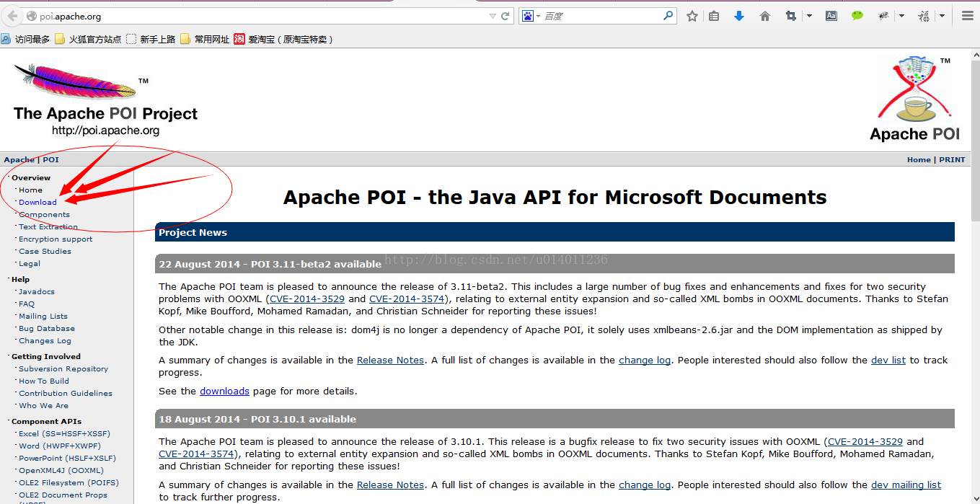The height and width of the screenshot is (504, 980).
Task: Open the Firefox hamburger menu
Action: 968,16
